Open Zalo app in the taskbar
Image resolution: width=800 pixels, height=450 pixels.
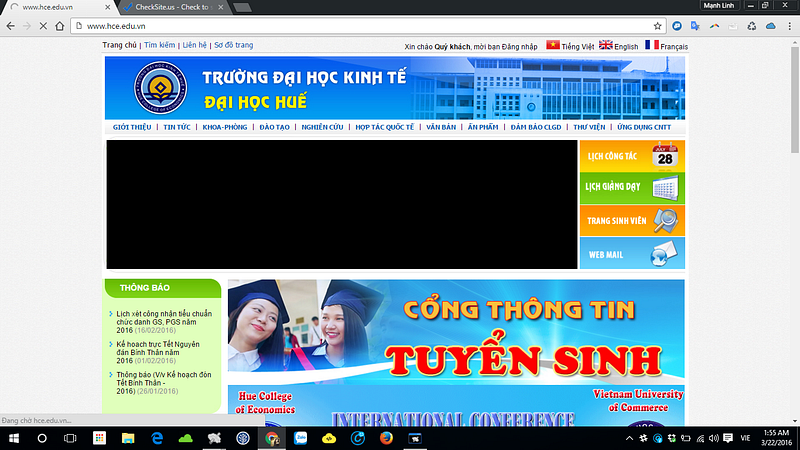pos(301,438)
